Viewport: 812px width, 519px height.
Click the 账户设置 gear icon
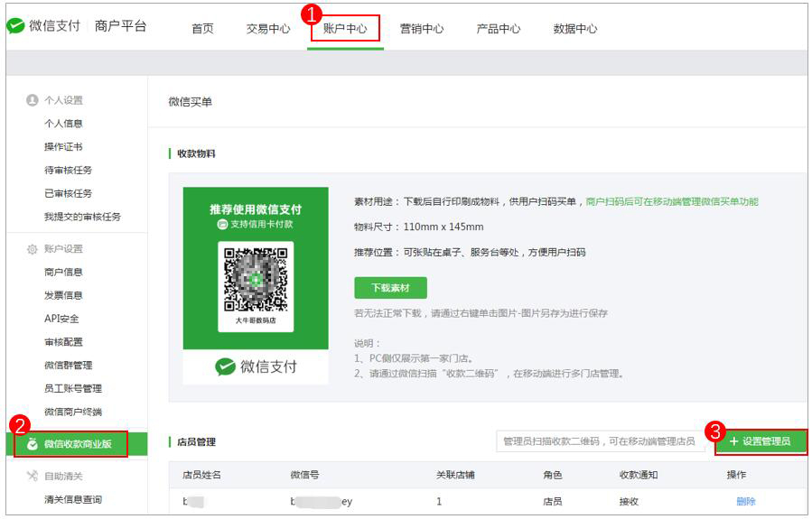33,249
